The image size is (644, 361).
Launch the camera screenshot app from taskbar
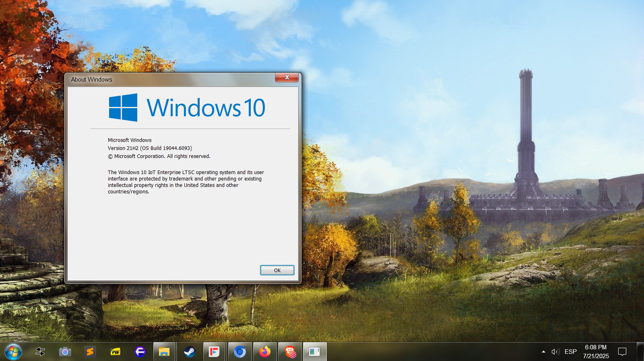coord(65,352)
